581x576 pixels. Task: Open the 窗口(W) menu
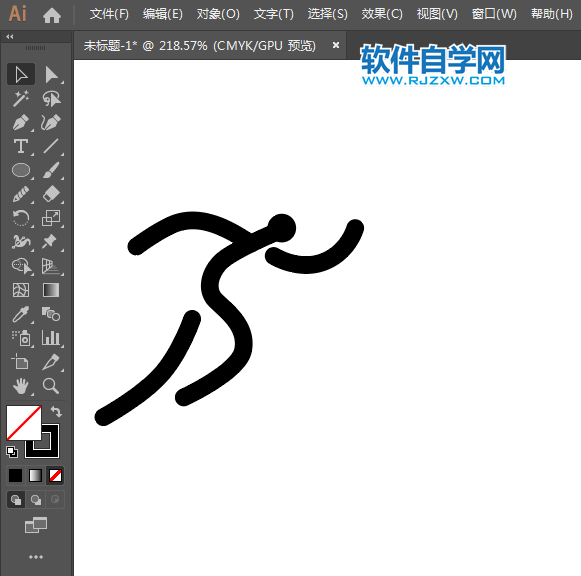pos(494,14)
